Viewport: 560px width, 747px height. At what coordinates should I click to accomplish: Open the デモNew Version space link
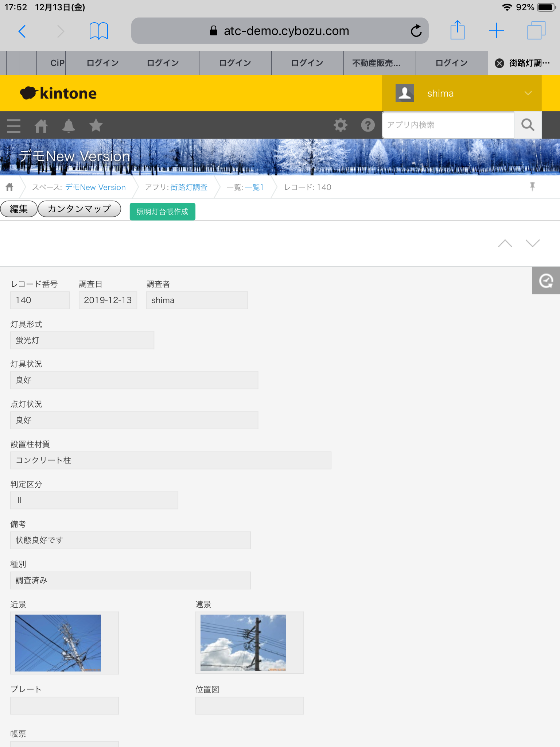pos(96,187)
